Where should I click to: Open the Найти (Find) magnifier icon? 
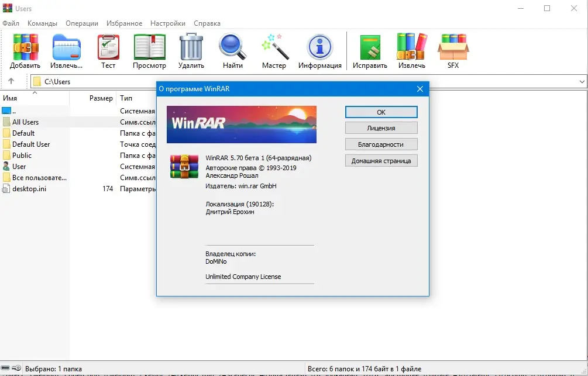click(232, 47)
